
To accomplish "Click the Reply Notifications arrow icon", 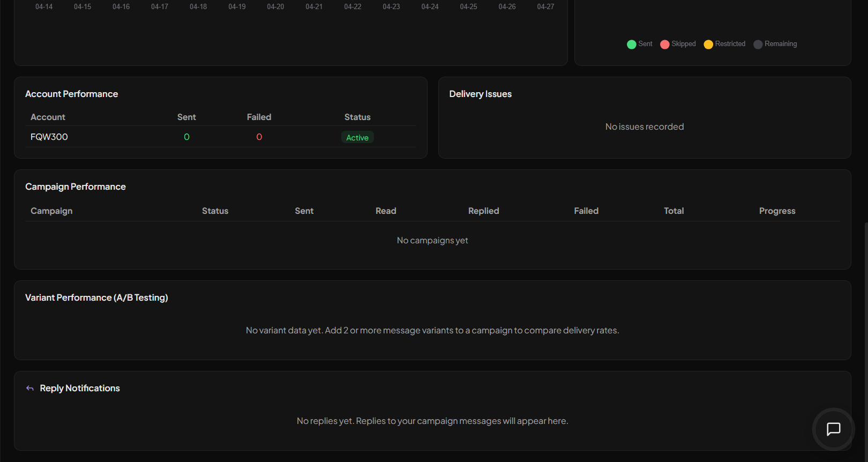I will pyautogui.click(x=30, y=388).
